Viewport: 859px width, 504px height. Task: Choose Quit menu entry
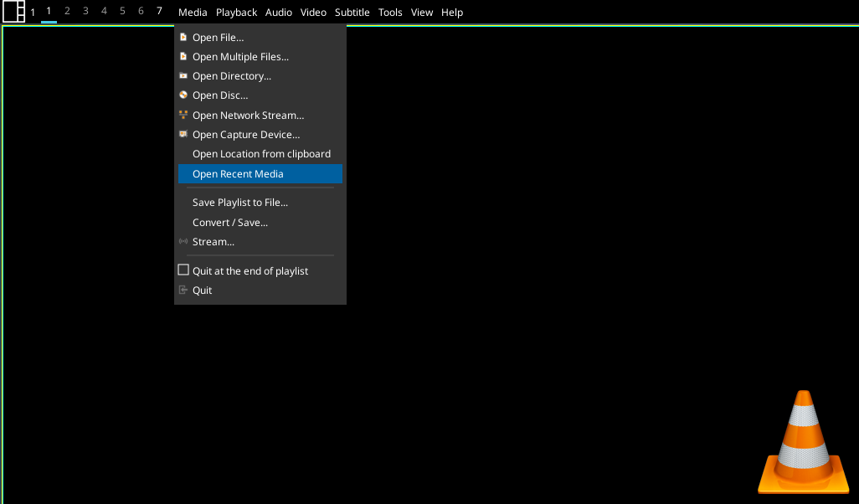click(x=260, y=290)
